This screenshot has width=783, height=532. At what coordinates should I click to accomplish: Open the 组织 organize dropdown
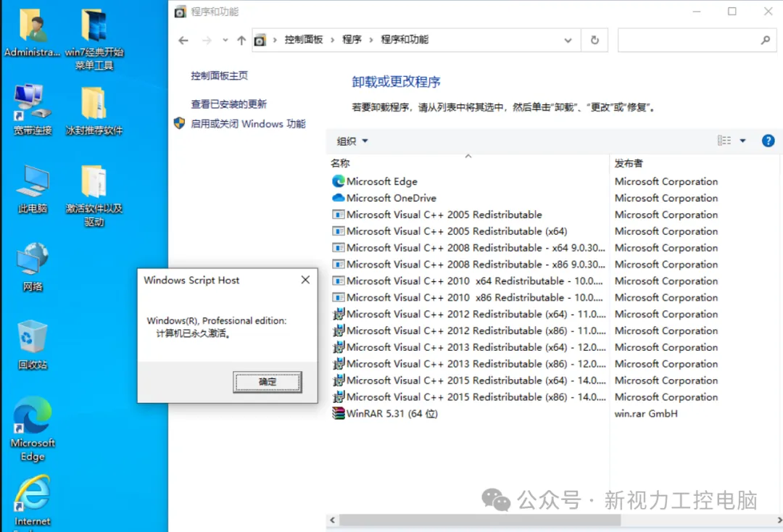point(352,141)
